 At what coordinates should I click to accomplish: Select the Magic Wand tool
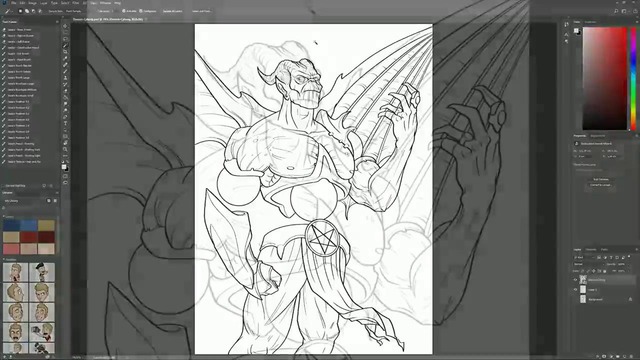(x=65, y=45)
